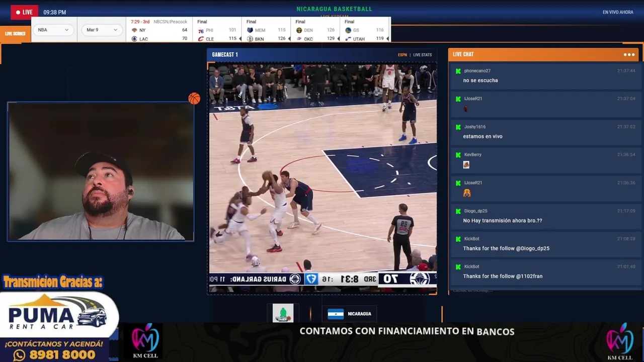The height and width of the screenshot is (362, 644).
Task: Click the Utah Jazz logo
Action: point(348,39)
